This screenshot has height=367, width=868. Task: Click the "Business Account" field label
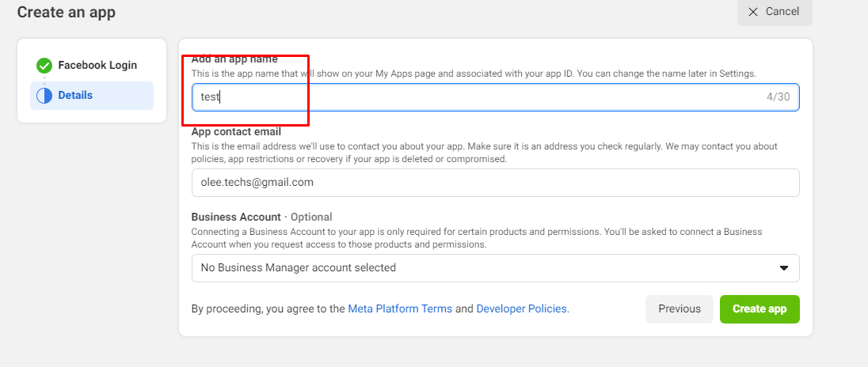(236, 217)
